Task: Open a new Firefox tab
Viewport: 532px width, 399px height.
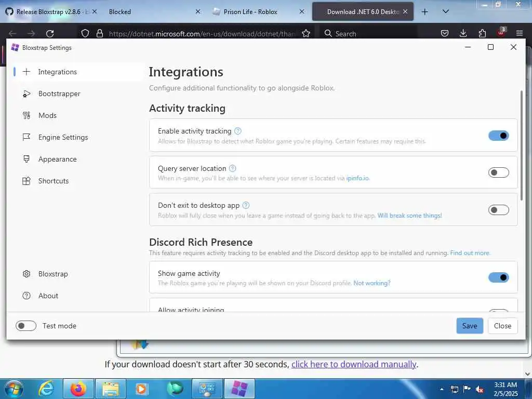Action: pyautogui.click(x=424, y=12)
